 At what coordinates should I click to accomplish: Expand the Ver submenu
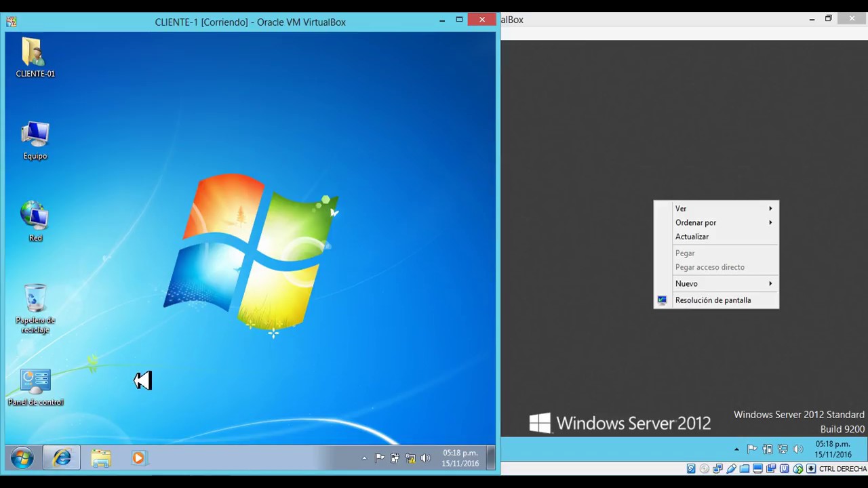[x=716, y=209]
